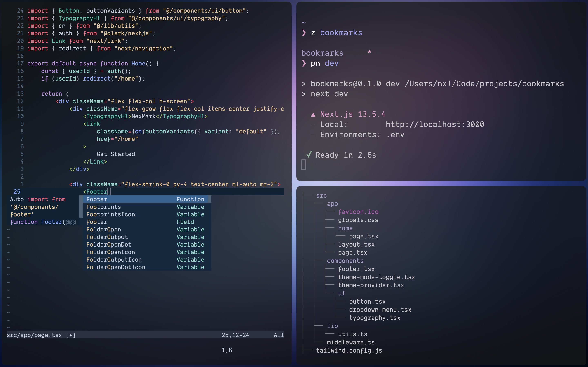Click the localhost:3000 URL in terminal
This screenshot has height=367, width=588.
point(435,125)
